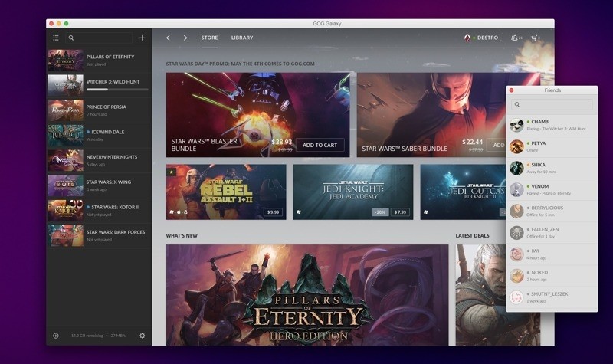Open SHIKA's avatar in Friends list

516,169
